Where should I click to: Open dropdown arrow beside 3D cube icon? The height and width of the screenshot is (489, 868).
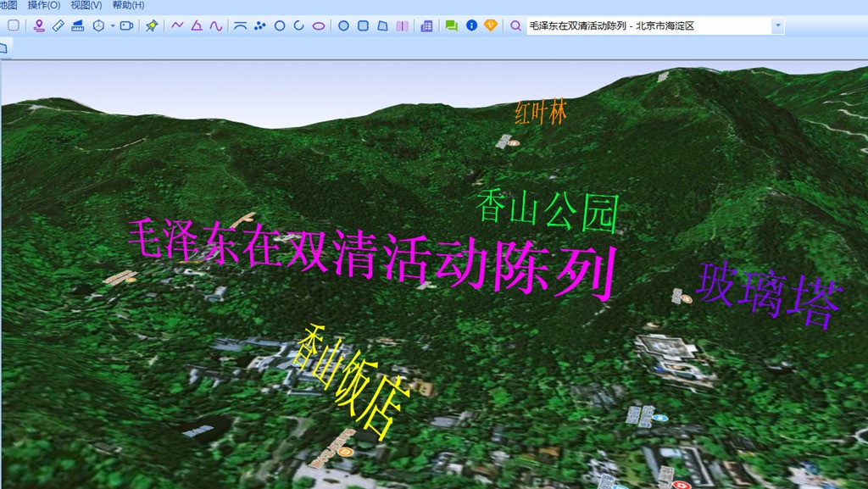click(x=112, y=26)
